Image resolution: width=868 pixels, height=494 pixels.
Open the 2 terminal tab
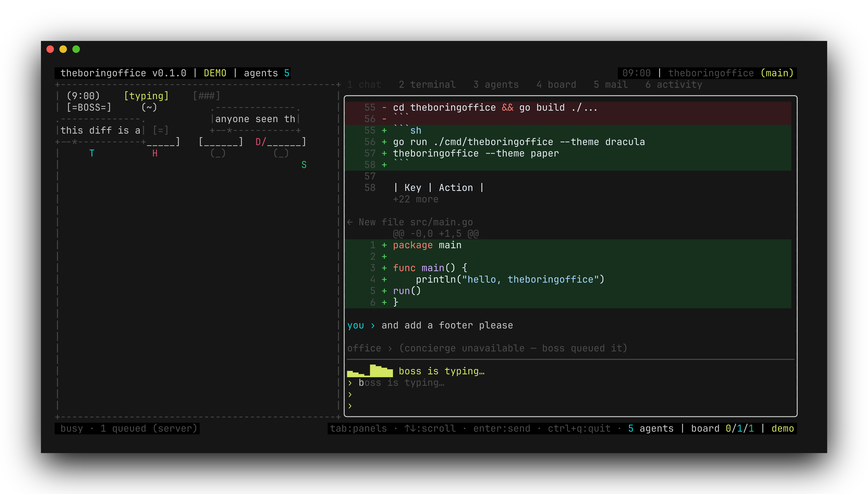pyautogui.click(x=427, y=84)
